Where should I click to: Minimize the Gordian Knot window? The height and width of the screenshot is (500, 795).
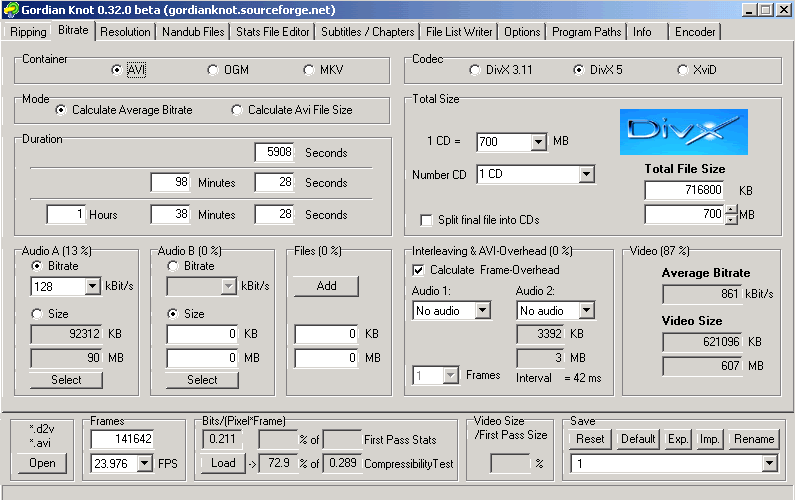749,10
